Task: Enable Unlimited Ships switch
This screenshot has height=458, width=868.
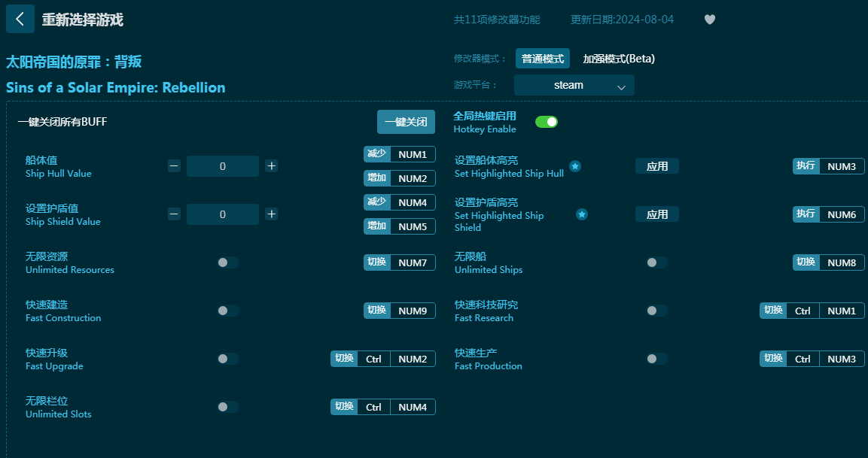Action: 657,262
